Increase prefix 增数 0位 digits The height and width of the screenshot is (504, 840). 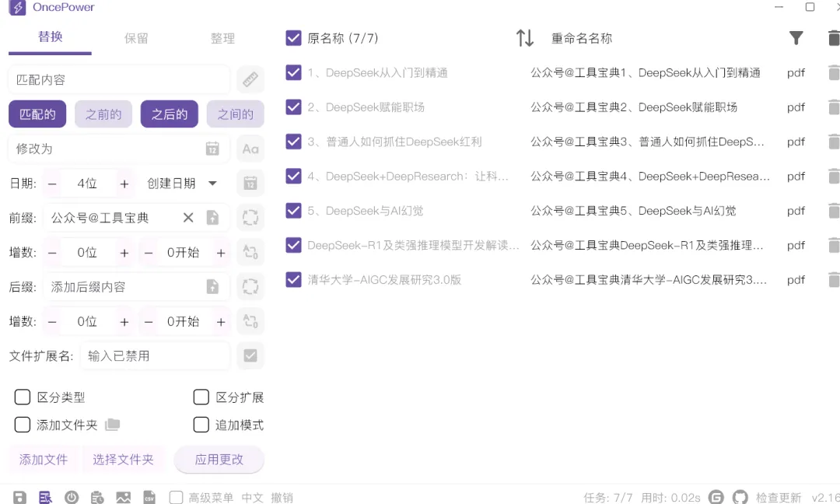pyautogui.click(x=124, y=253)
